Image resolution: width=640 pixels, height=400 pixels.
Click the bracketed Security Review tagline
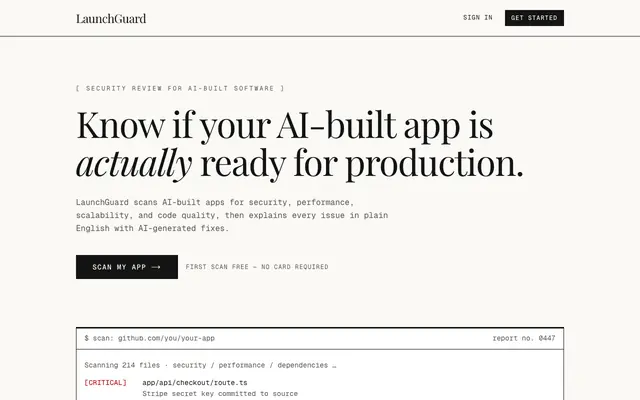(x=180, y=88)
